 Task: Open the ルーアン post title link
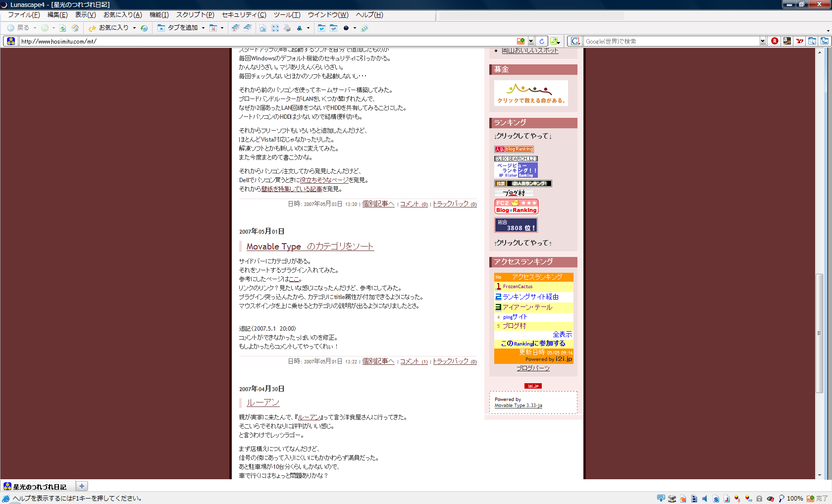[x=263, y=403]
